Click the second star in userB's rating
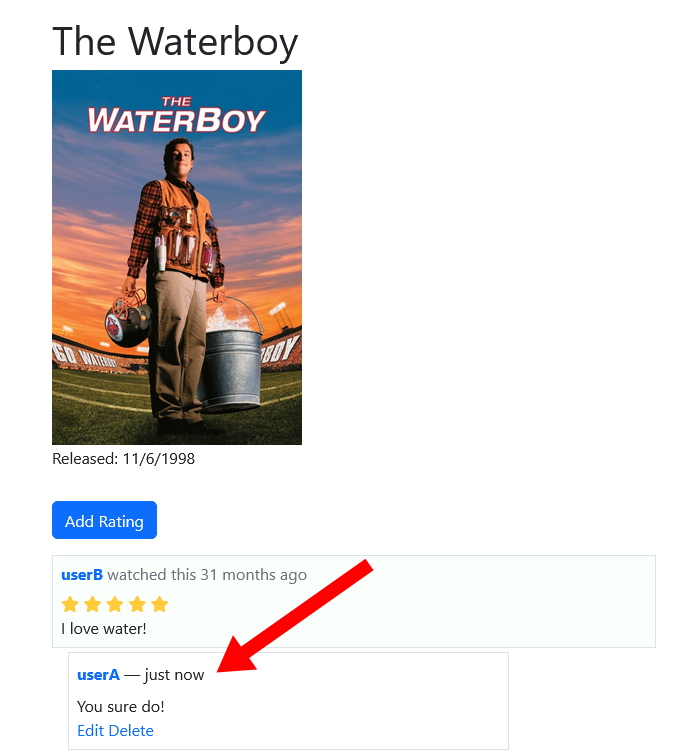The width and height of the screenshot is (687, 753). (x=92, y=604)
